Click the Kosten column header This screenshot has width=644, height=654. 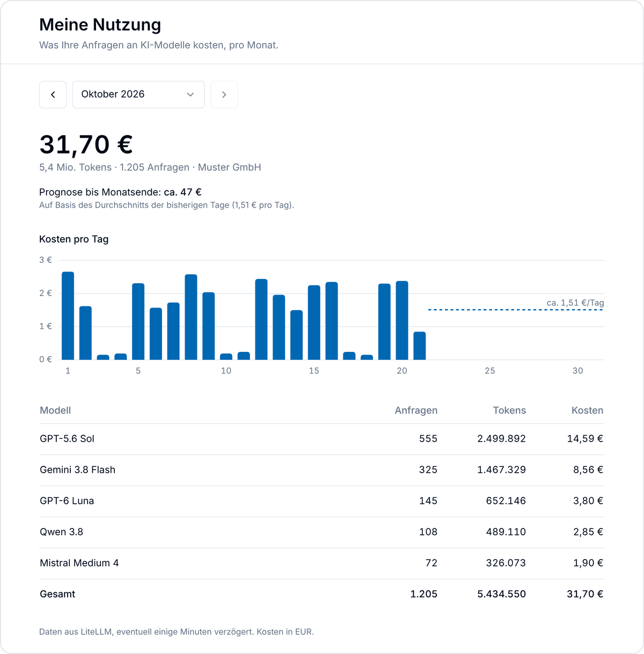[x=587, y=410]
